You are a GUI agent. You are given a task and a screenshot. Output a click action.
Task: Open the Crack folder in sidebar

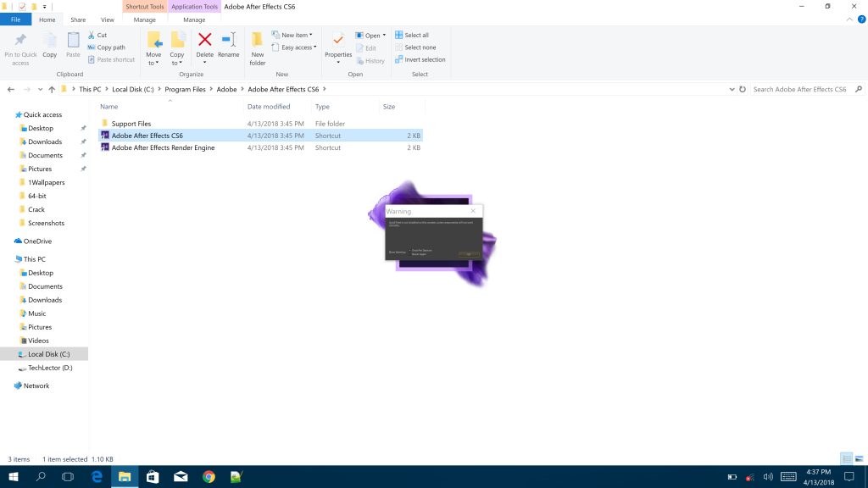(36, 209)
